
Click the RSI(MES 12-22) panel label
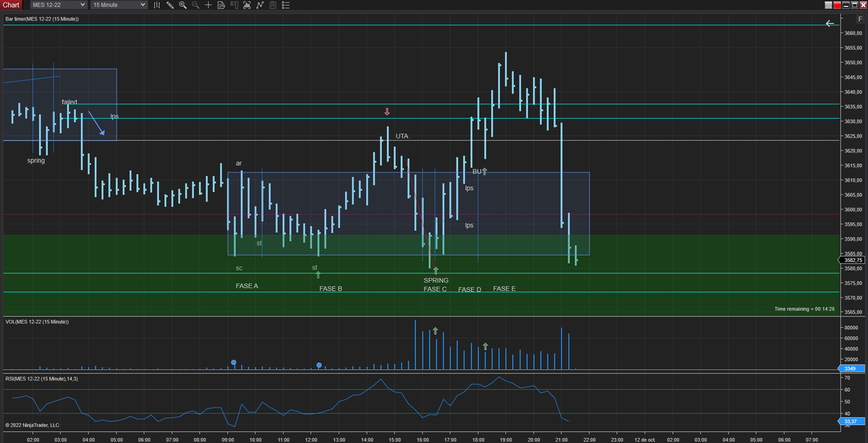41,379
